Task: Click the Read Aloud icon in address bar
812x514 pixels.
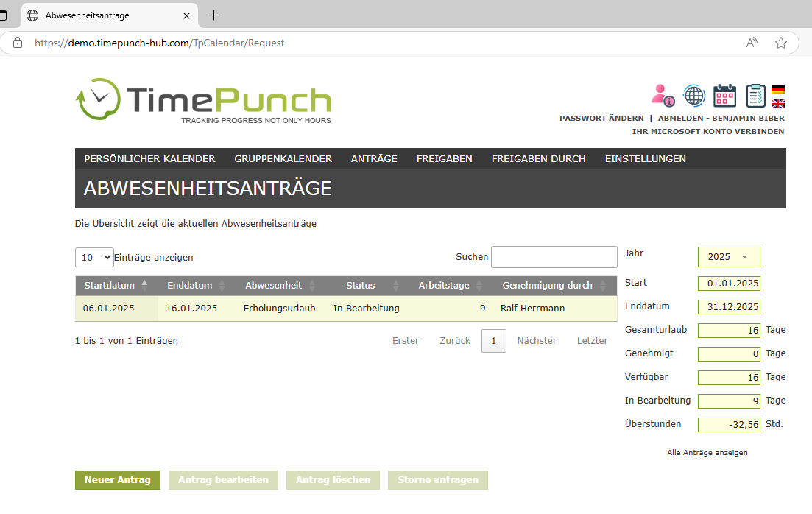Action: (752, 43)
